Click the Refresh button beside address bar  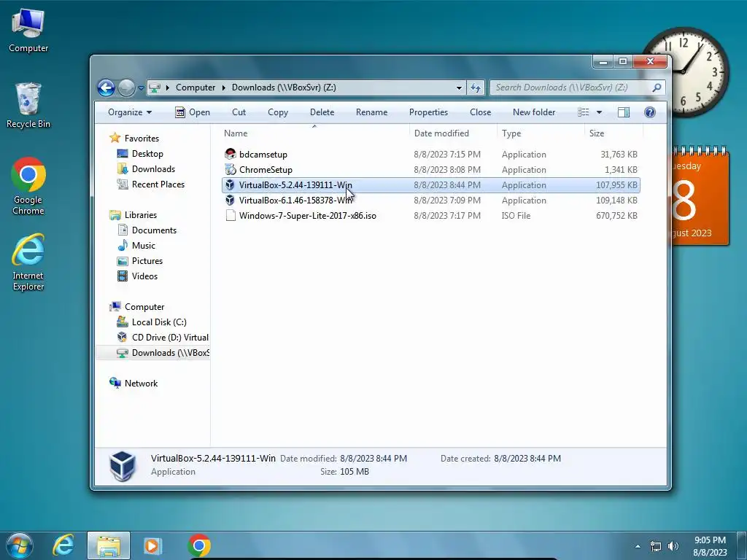[x=476, y=87]
